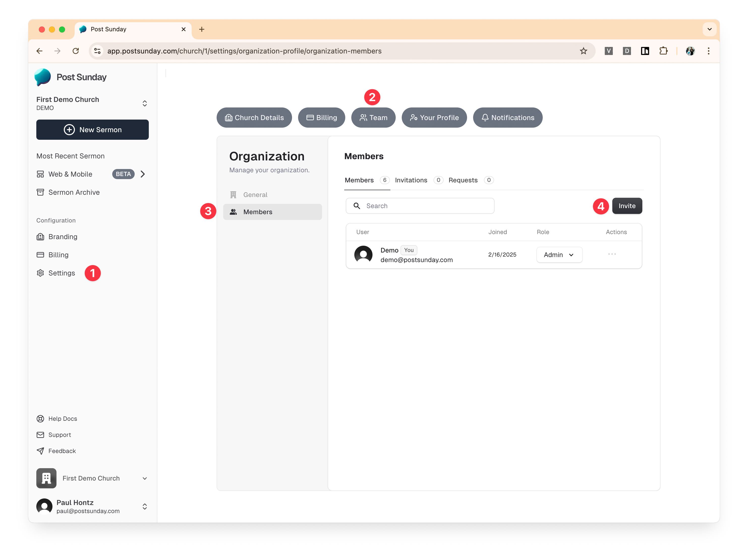
Task: Expand the First Demo Church DEMO switcher
Action: pos(145,103)
